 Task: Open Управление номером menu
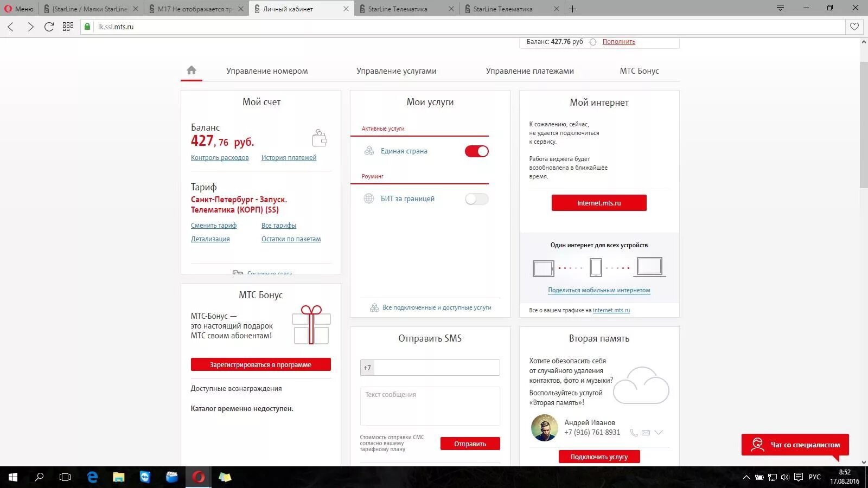click(x=267, y=71)
